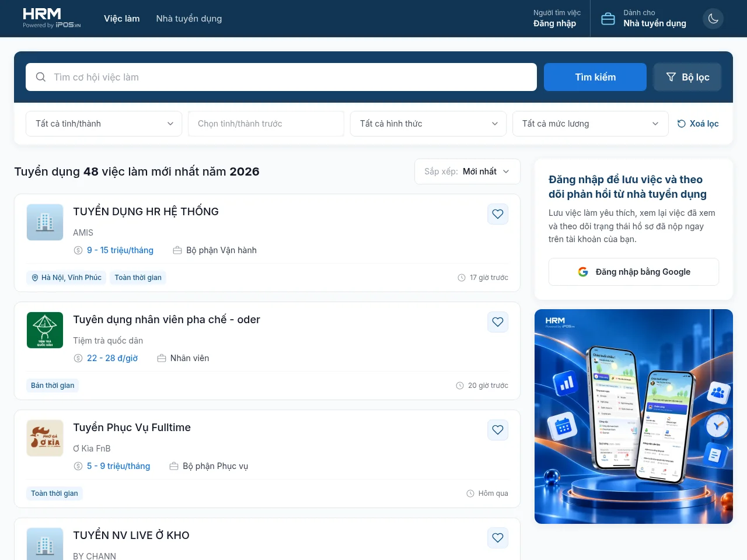The image size is (747, 560).
Task: Open job title TUYỂN DỤNG HR HỆ THỐNG
Action: [146, 212]
